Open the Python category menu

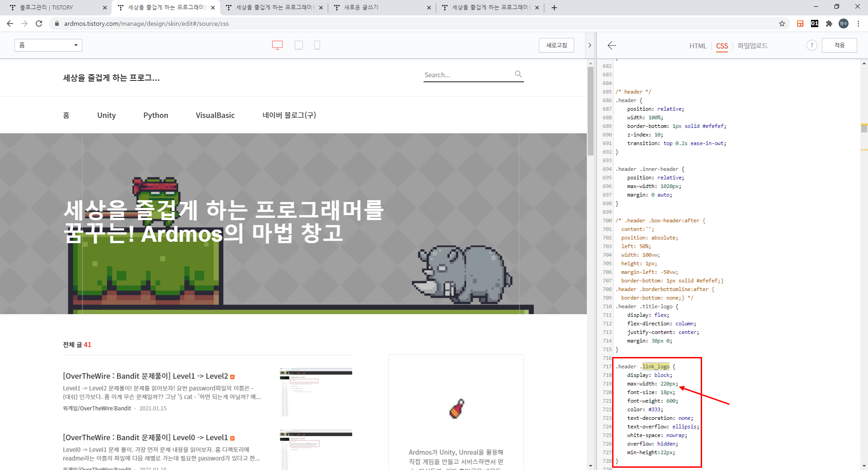(156, 115)
